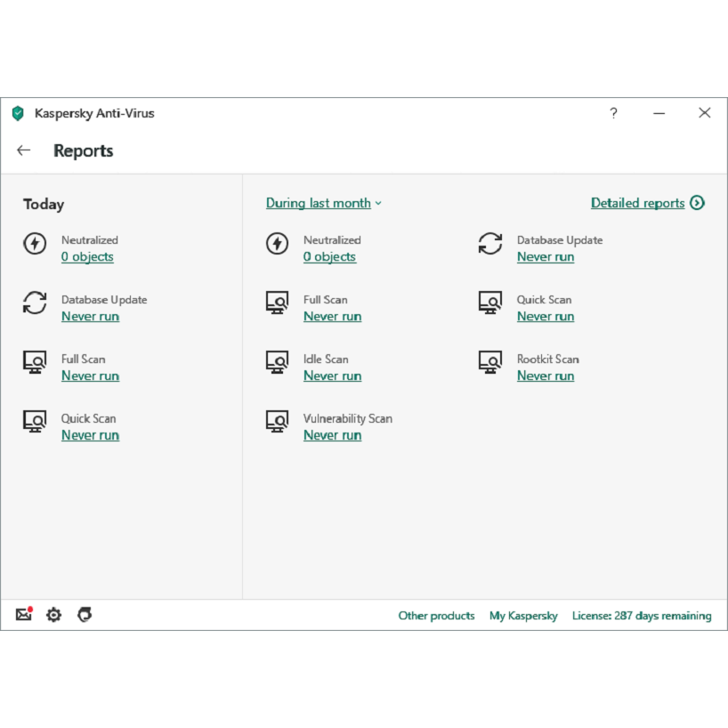Open notifications envelope icon in footer
This screenshot has height=728, width=728.
tap(24, 615)
